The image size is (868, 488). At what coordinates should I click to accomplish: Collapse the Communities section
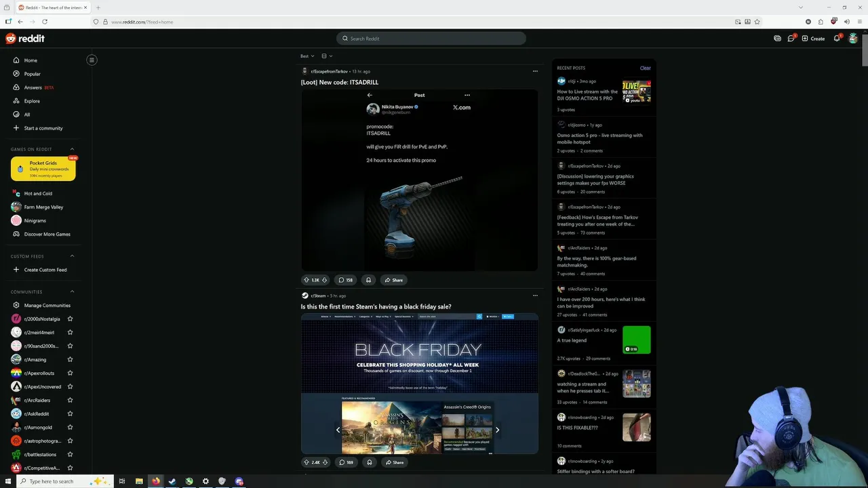tap(72, 291)
